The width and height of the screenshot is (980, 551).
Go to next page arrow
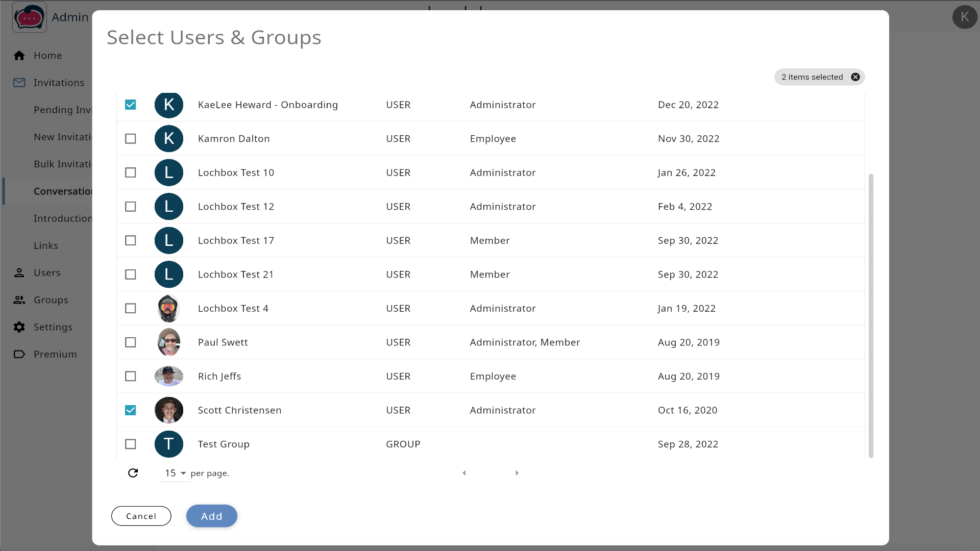click(517, 473)
